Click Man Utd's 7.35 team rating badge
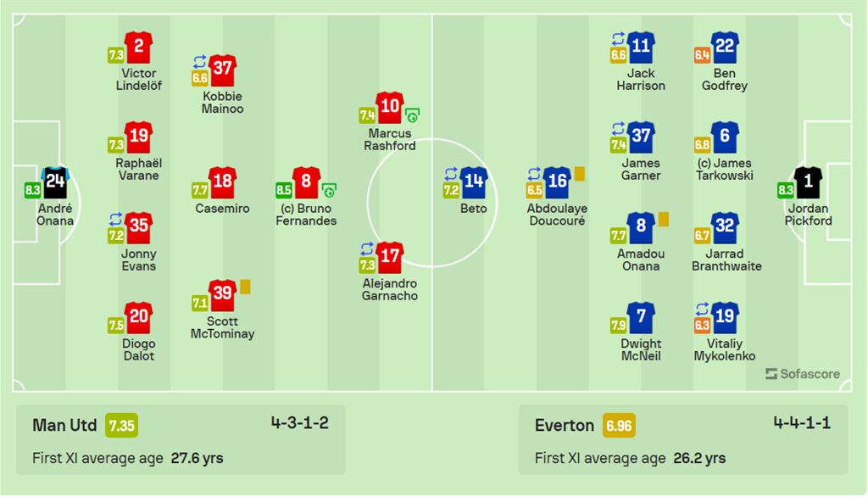 [121, 426]
